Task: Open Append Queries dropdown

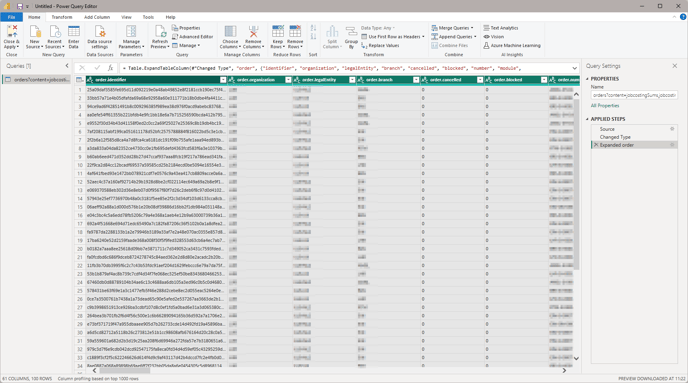Action: tap(475, 37)
